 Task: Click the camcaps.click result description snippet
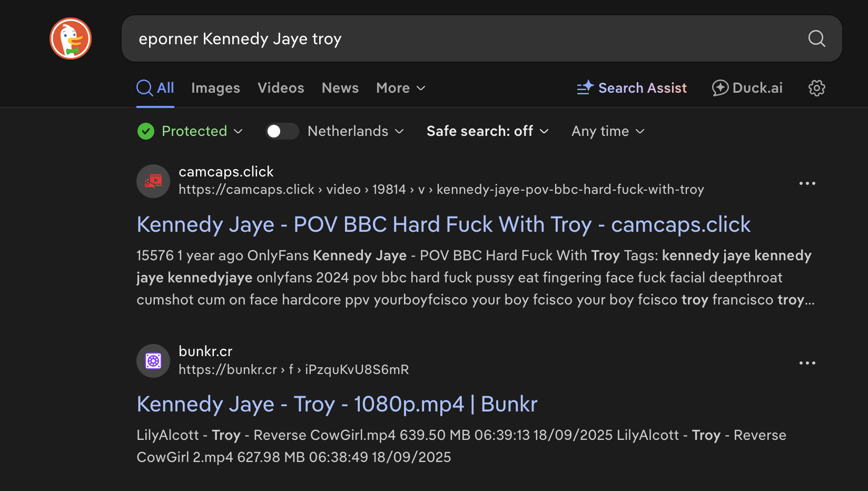pos(476,278)
